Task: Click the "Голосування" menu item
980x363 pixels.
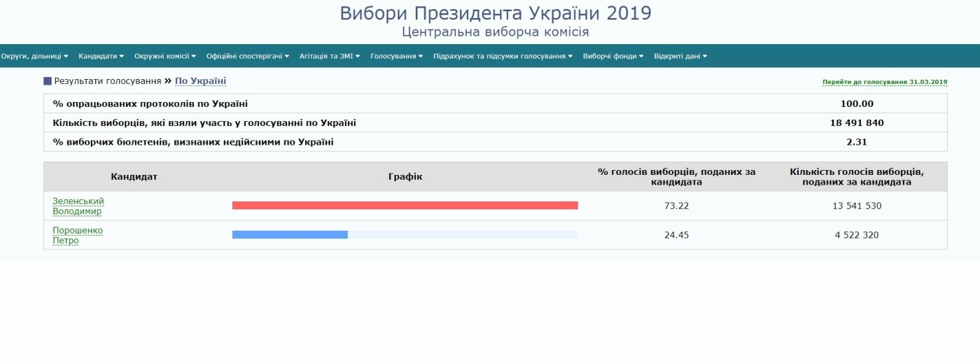Action: (x=396, y=56)
